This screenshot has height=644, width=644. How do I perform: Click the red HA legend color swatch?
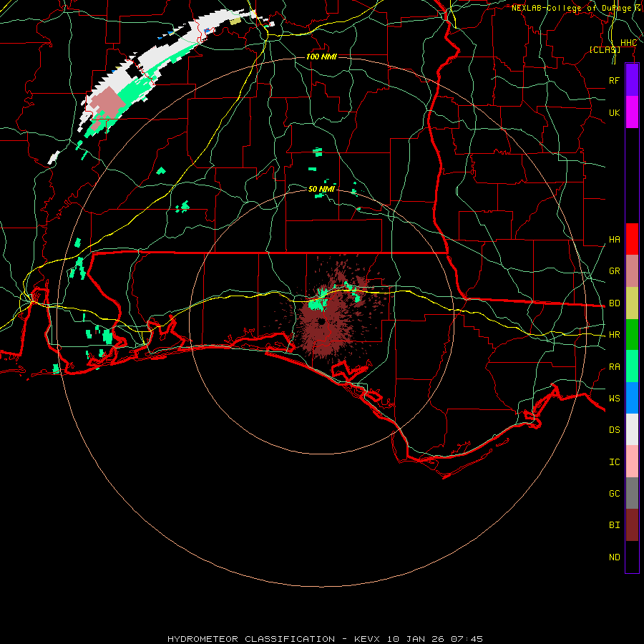632,239
